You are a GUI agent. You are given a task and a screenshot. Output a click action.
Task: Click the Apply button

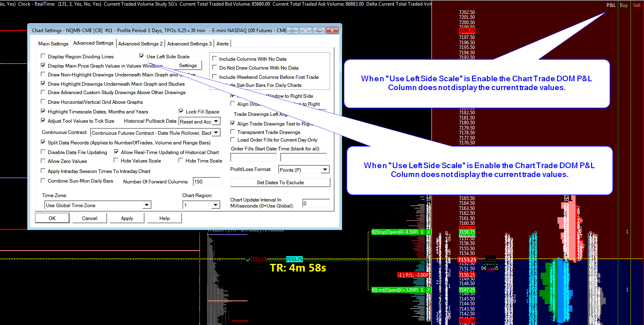[127, 218]
